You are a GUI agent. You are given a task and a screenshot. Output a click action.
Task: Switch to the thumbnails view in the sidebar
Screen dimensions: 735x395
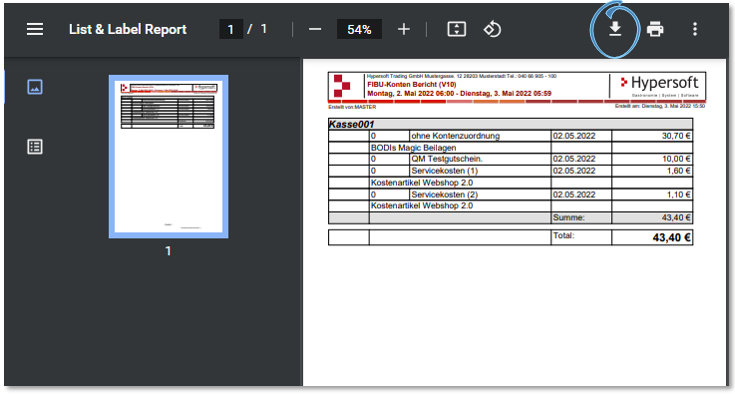click(35, 87)
